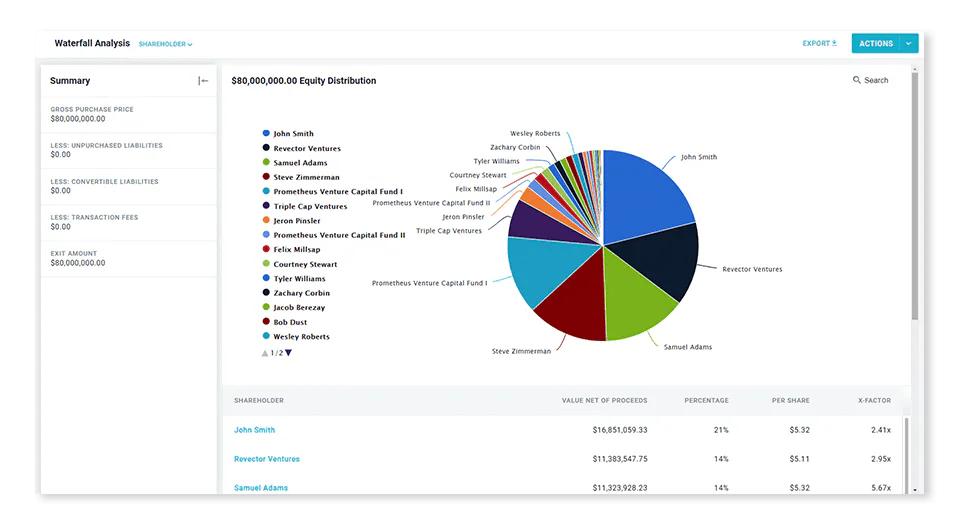960x525 pixels.
Task: Open the Shareholder view dropdown
Action: coord(165,44)
